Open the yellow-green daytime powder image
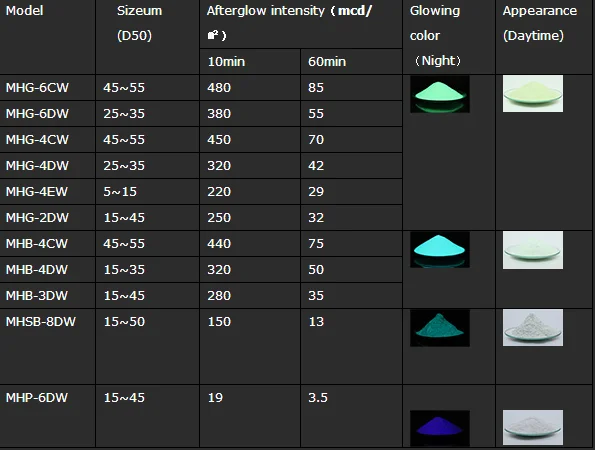Screen dimensions: 595x450 [x=533, y=94]
